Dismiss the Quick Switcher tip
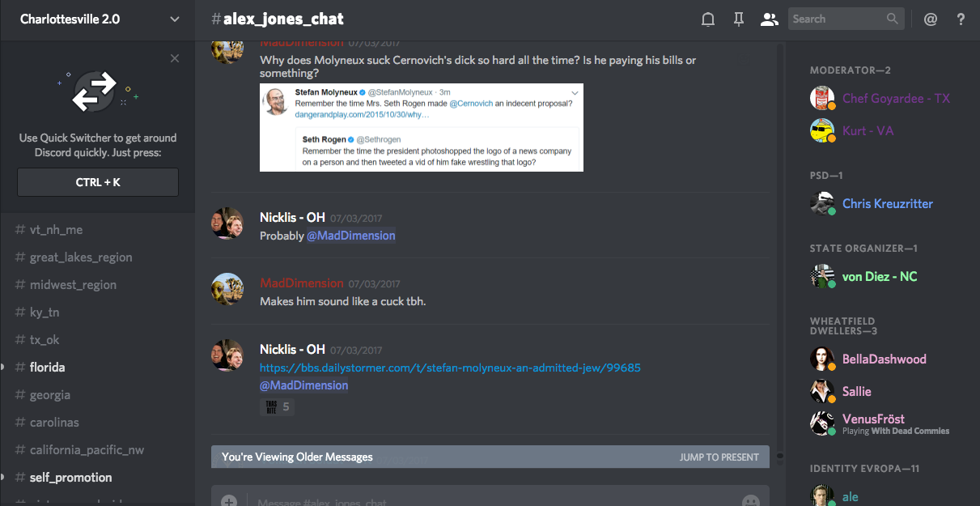This screenshot has height=506, width=980. (175, 58)
